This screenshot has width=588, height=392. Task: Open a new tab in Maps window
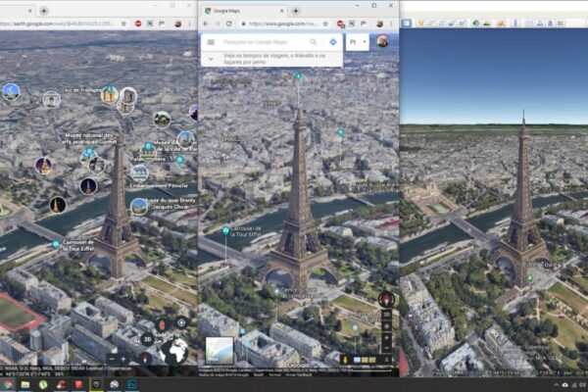(x=296, y=11)
